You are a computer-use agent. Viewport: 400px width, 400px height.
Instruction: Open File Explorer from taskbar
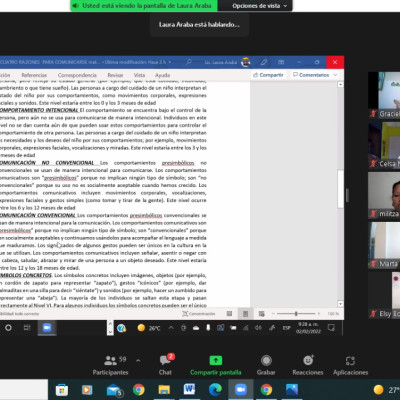(164, 389)
